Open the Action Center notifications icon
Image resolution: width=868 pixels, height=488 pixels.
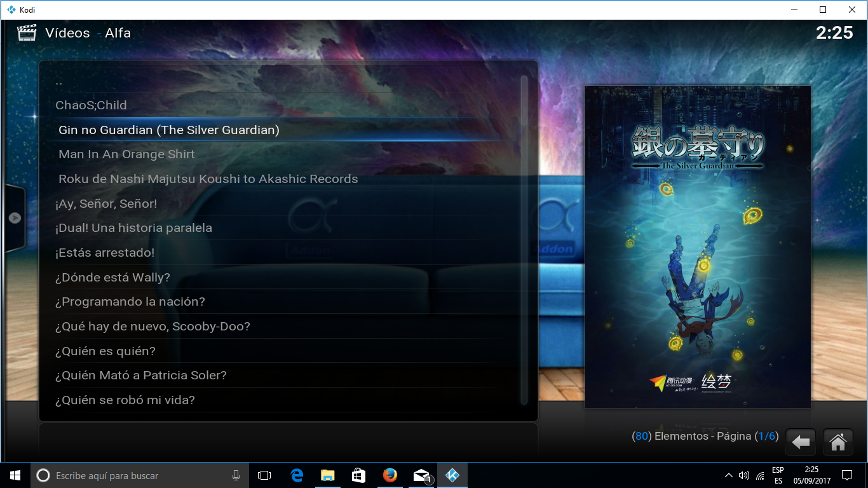847,475
